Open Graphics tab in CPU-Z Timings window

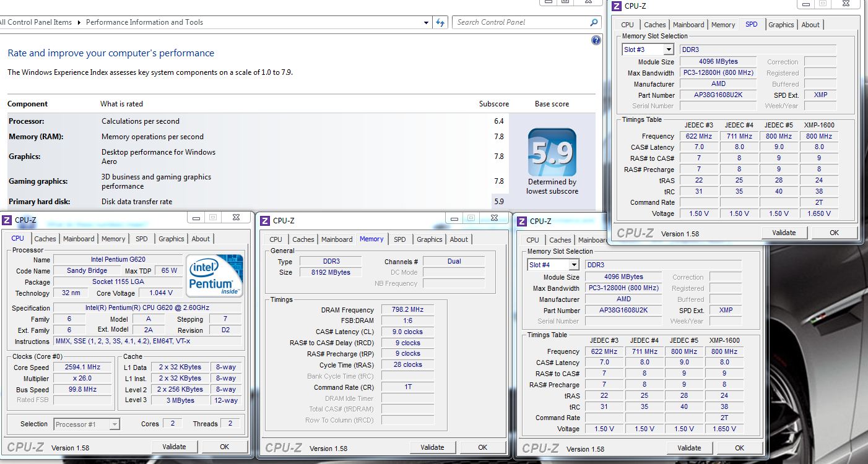tap(430, 239)
